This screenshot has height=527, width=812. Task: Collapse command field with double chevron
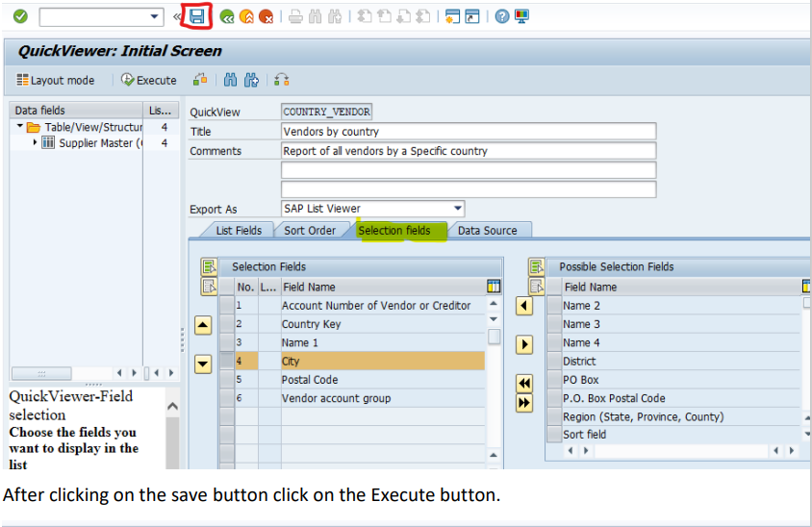pyautogui.click(x=177, y=16)
